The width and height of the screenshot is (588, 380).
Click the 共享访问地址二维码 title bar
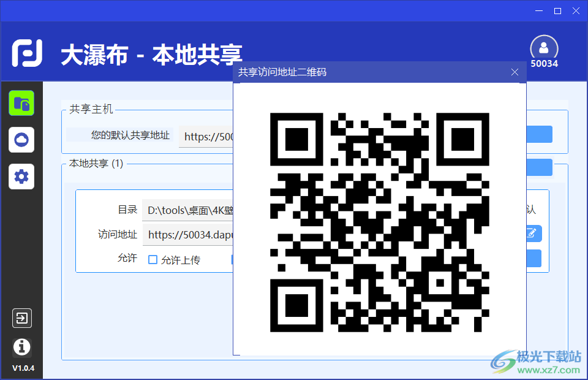click(367, 72)
